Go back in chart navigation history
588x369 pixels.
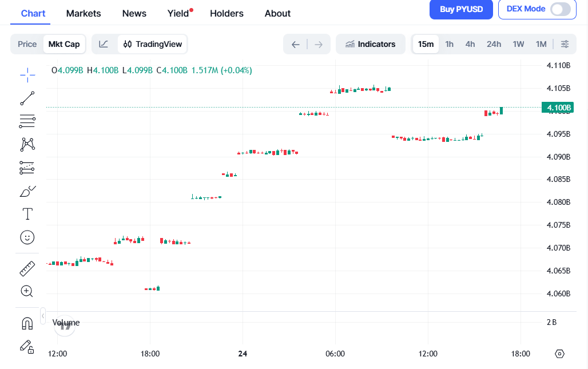pos(295,43)
